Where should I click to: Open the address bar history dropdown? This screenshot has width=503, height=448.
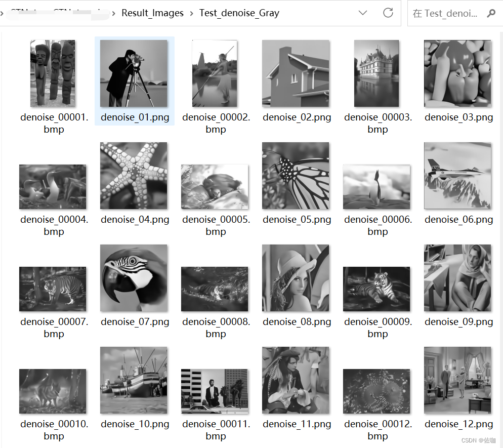362,13
